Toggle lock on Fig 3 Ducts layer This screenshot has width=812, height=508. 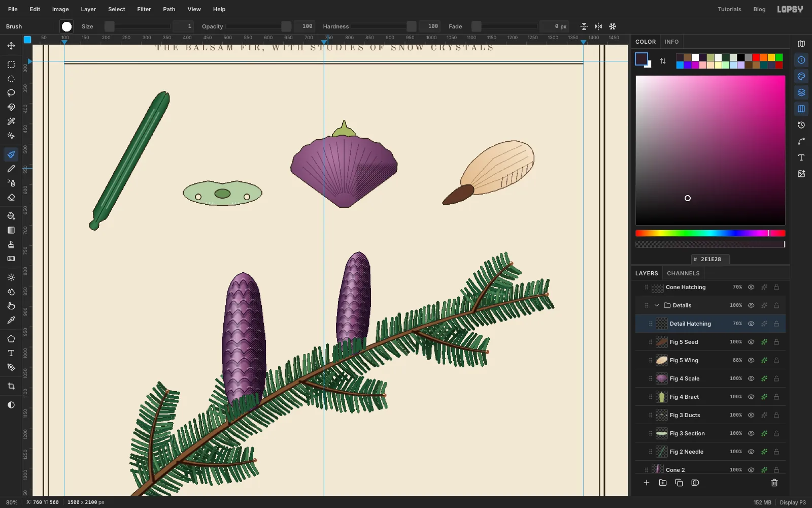click(776, 415)
